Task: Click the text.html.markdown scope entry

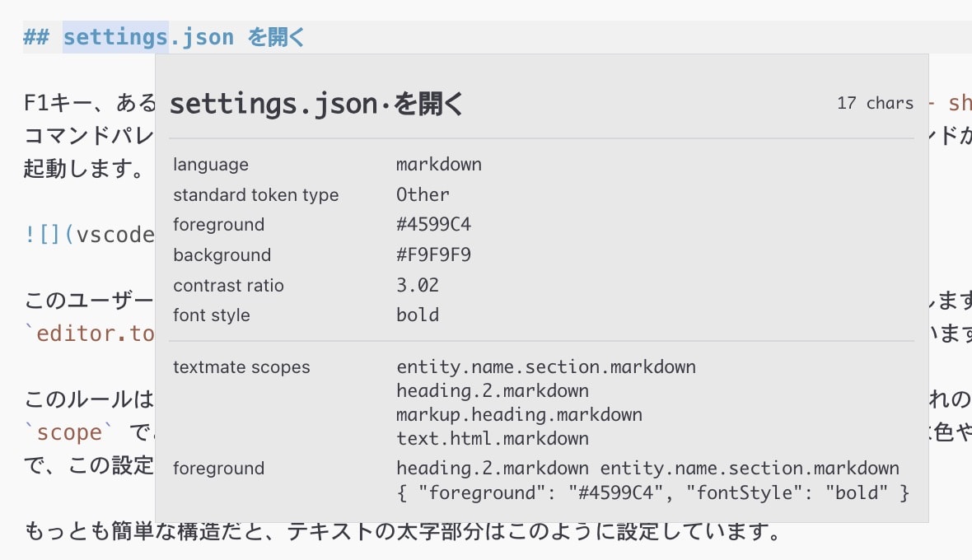Action: [492, 438]
